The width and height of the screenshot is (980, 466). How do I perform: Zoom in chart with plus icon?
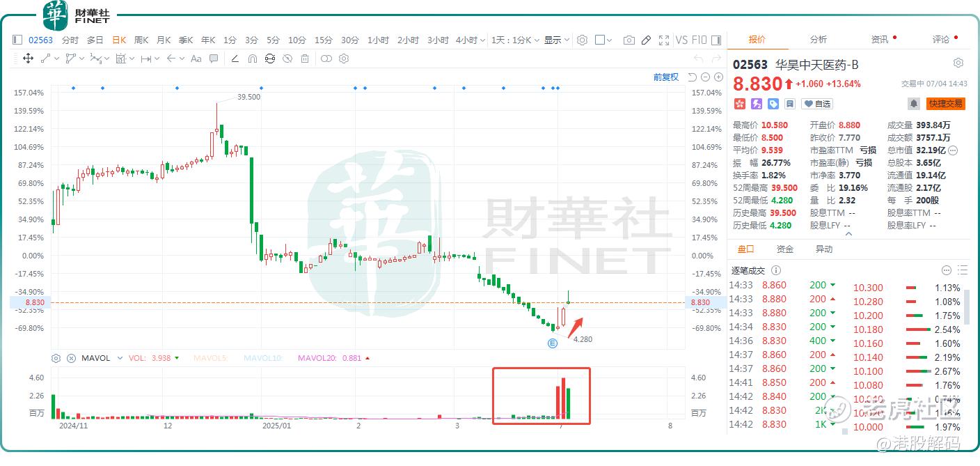[x=718, y=77]
